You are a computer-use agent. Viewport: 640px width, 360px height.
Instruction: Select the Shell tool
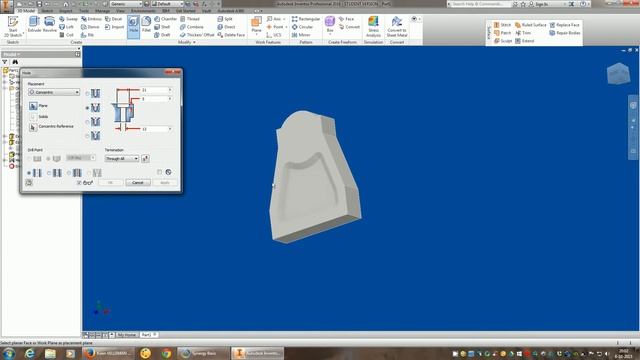point(162,27)
